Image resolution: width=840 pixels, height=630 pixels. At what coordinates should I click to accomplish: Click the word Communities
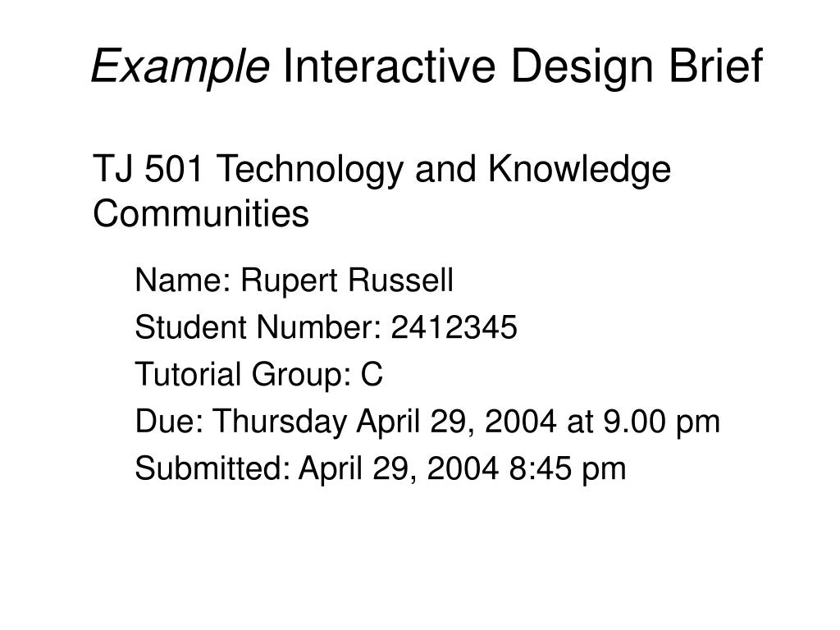[201, 214]
